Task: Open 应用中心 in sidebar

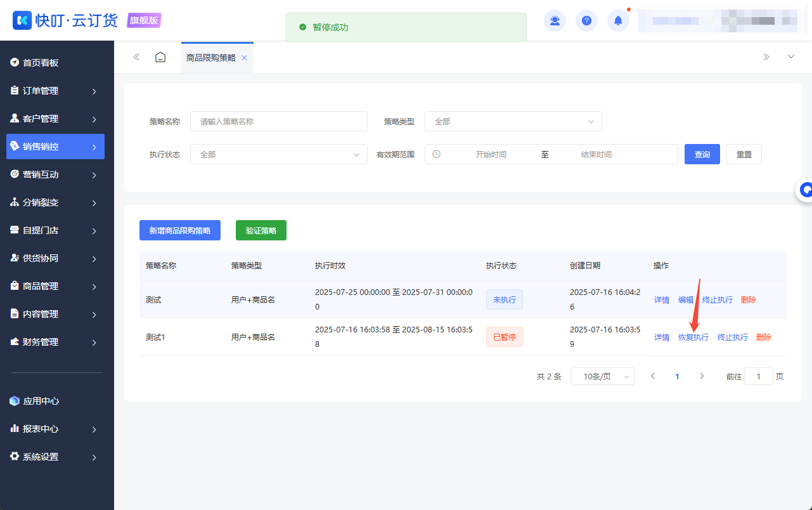Action: click(x=55, y=401)
